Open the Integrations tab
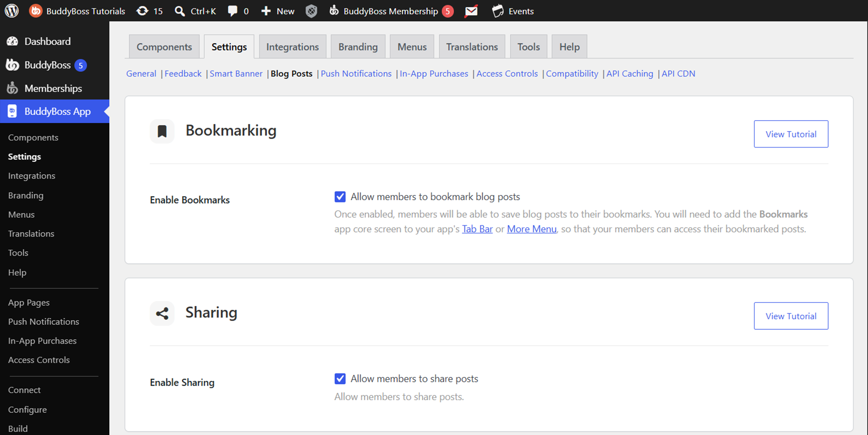868x435 pixels. click(292, 47)
